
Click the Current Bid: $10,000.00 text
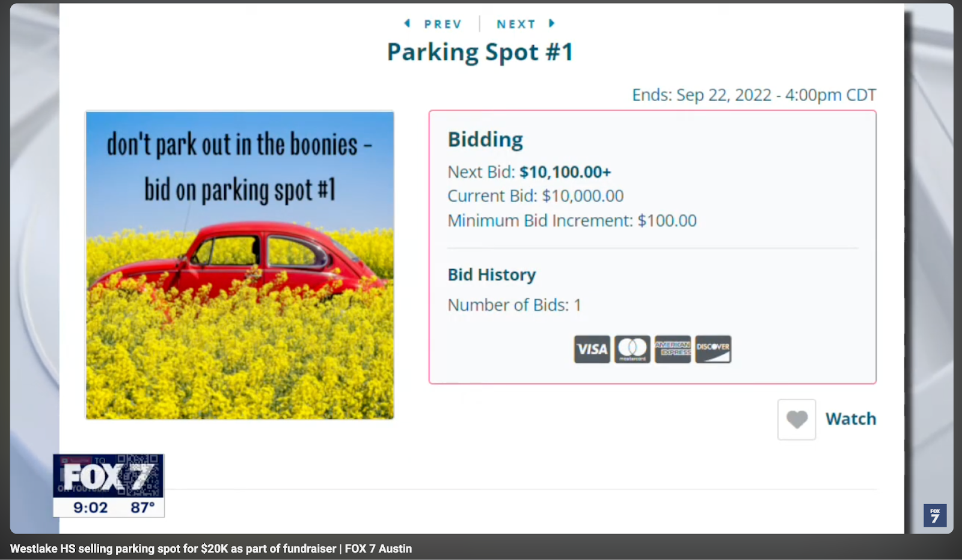pos(536,196)
